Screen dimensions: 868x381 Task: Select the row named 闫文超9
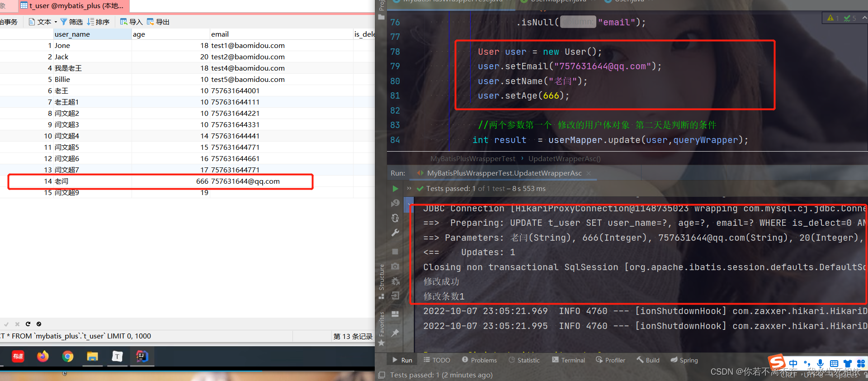pos(187,193)
